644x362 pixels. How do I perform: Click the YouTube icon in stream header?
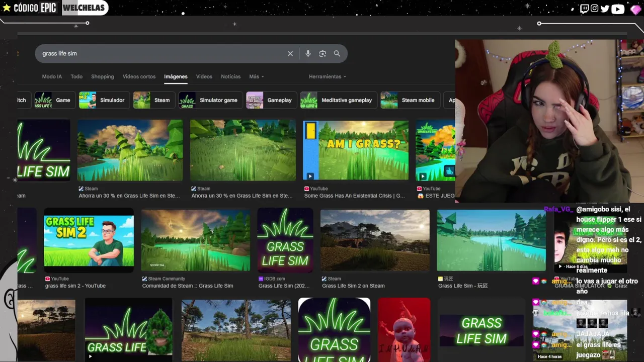point(617,9)
